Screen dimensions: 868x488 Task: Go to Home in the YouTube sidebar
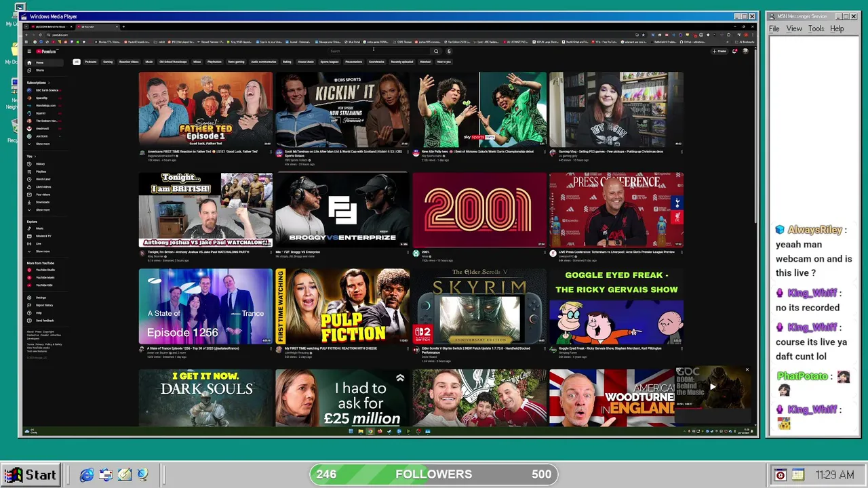click(44, 62)
